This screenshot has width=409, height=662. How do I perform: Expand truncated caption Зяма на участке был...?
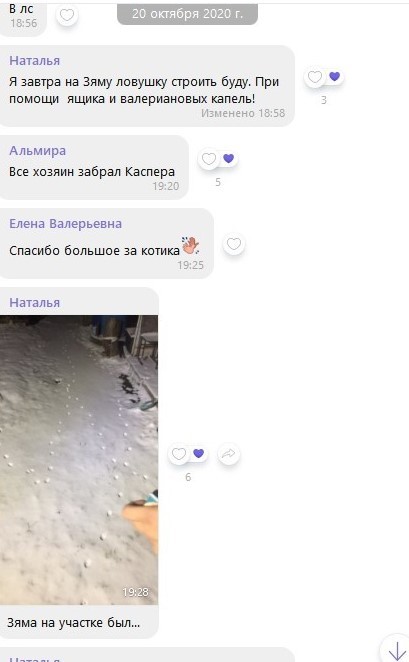73,623
